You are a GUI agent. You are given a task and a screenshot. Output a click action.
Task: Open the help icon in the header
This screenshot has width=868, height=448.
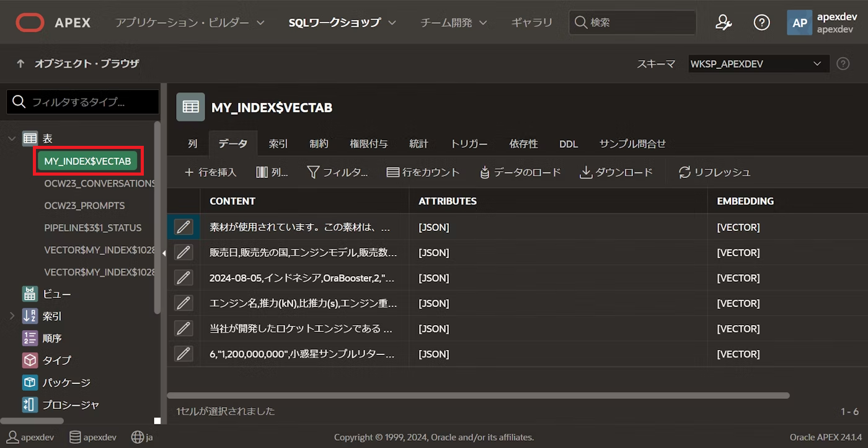tap(761, 22)
